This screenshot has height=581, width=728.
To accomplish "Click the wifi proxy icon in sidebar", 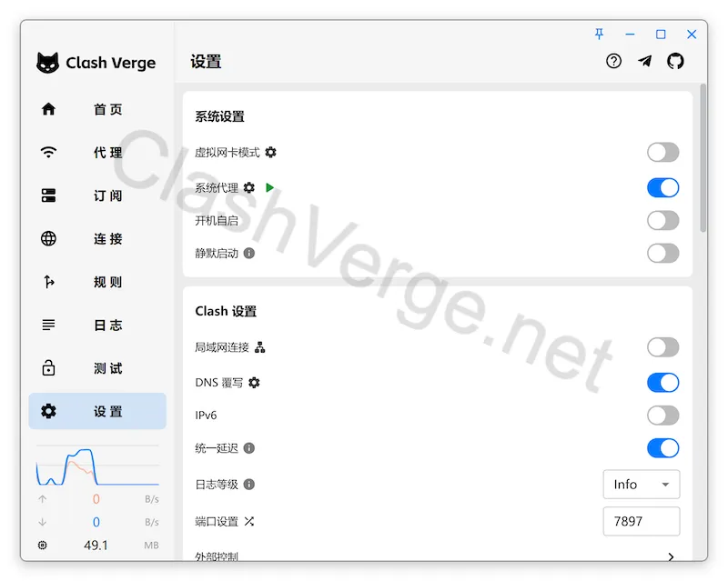I will pyautogui.click(x=48, y=152).
